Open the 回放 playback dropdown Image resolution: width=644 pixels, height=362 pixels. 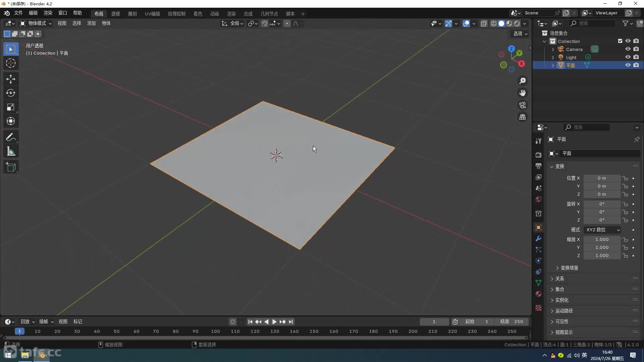pyautogui.click(x=28, y=321)
